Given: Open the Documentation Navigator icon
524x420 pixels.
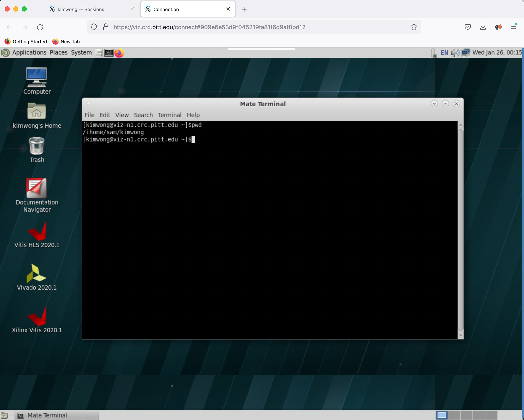Looking at the screenshot, I should (x=36, y=188).
